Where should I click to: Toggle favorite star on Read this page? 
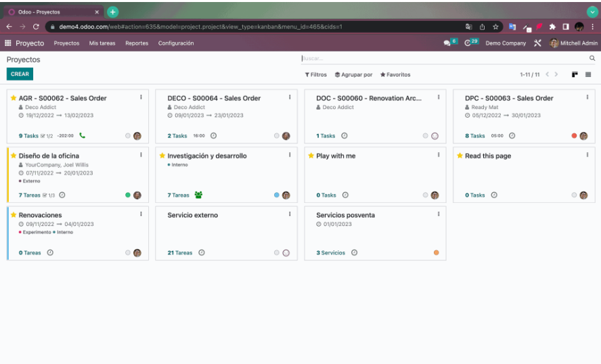click(x=460, y=155)
